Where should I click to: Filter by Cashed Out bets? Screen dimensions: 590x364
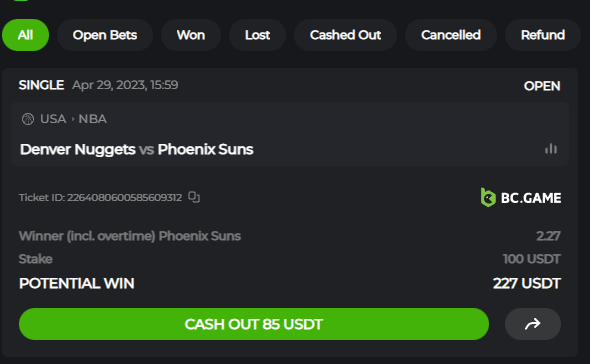345,35
